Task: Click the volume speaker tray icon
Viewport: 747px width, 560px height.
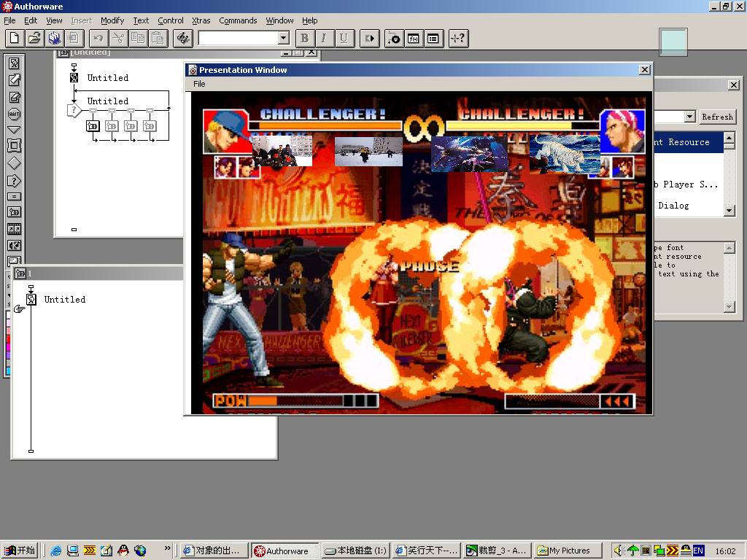Action: click(x=619, y=551)
